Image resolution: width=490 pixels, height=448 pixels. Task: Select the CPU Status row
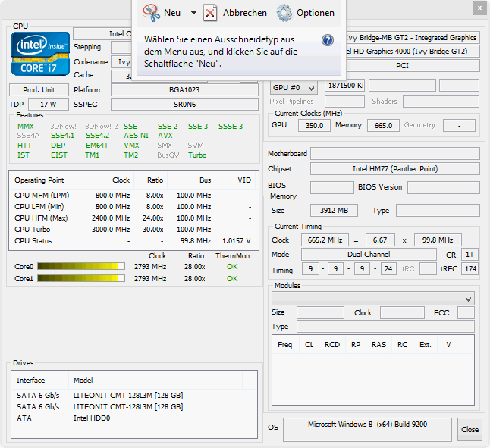133,241
